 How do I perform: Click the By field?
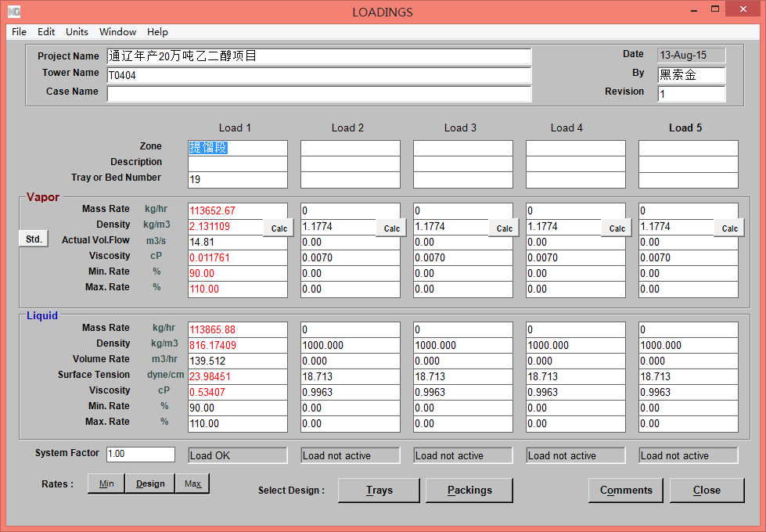click(x=691, y=75)
